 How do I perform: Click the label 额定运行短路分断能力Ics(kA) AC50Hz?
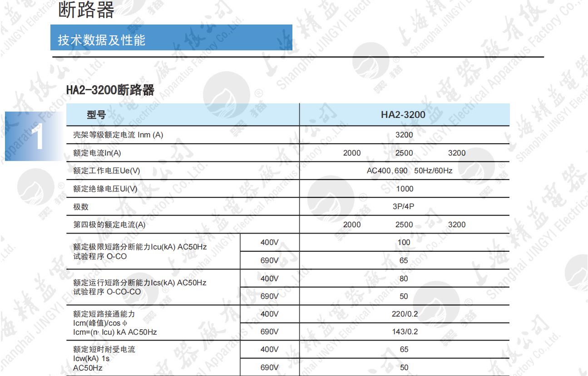click(140, 283)
